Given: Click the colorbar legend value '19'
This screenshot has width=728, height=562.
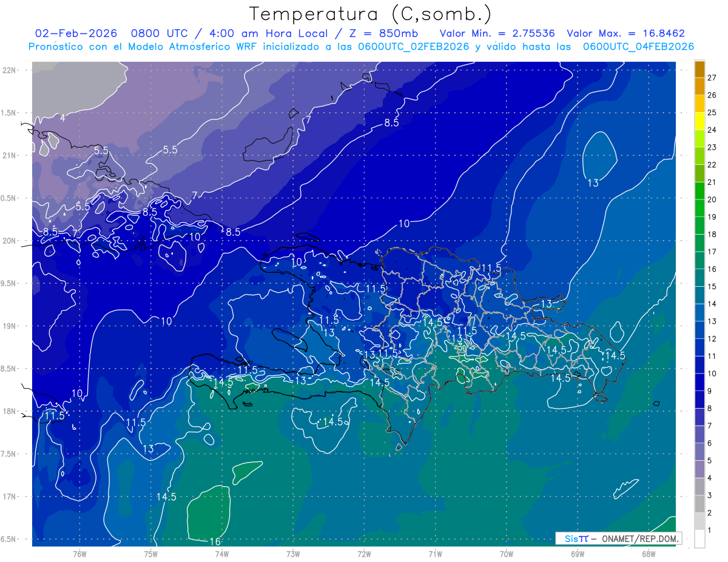Looking at the screenshot, I should pos(712,217).
